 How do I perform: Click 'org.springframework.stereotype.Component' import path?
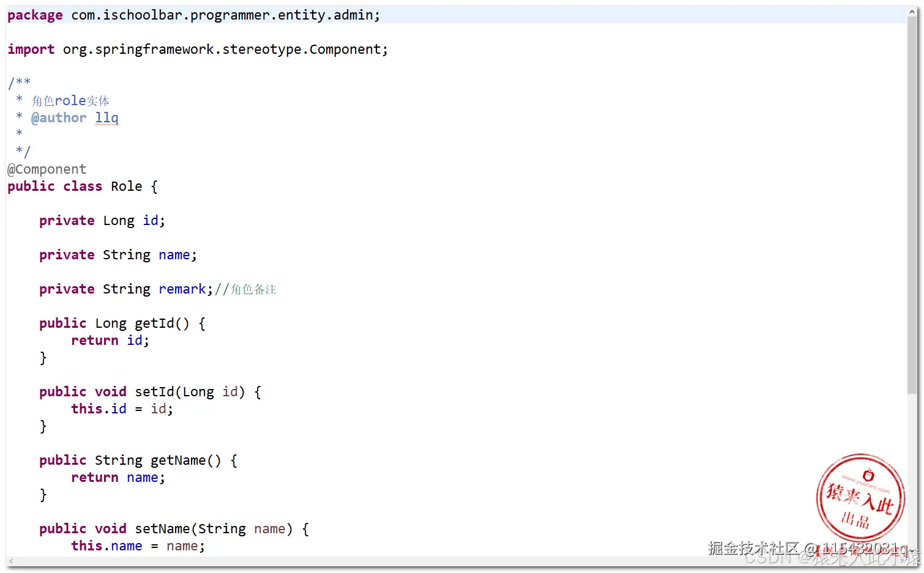click(x=222, y=50)
